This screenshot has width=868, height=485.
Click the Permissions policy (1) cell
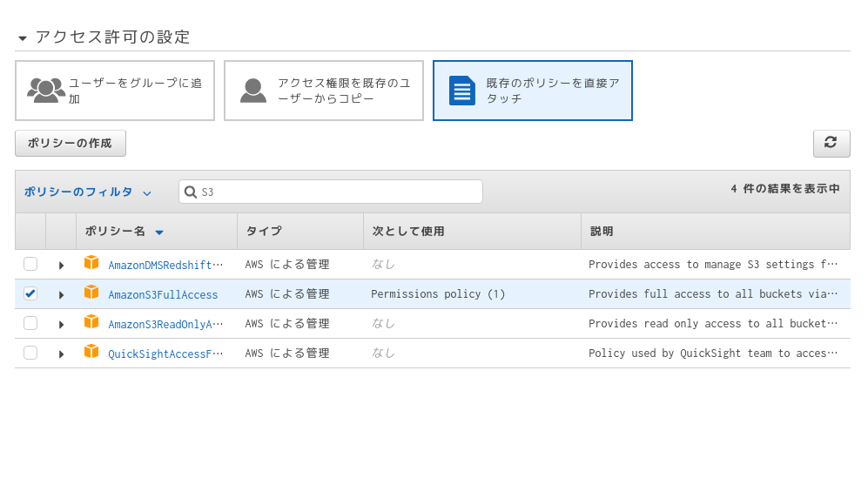click(438, 294)
